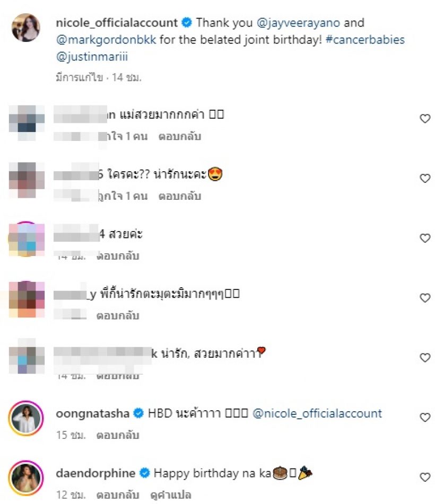Screen dimensions: 435x504
Task: Like daendorphine's Happy birthday comment
Action: (x=425, y=478)
